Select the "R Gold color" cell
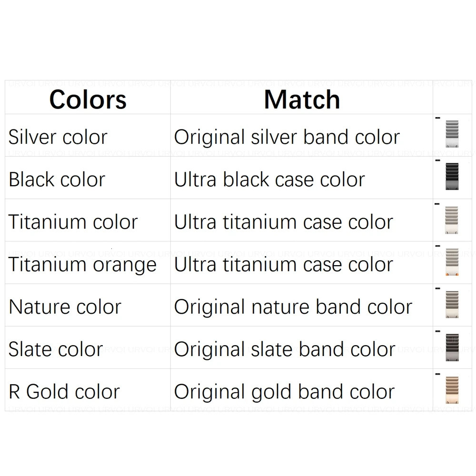The image size is (476, 476). coord(64,392)
